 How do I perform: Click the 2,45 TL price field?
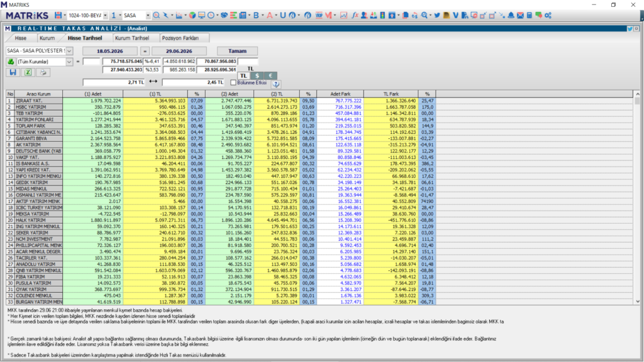point(193,82)
